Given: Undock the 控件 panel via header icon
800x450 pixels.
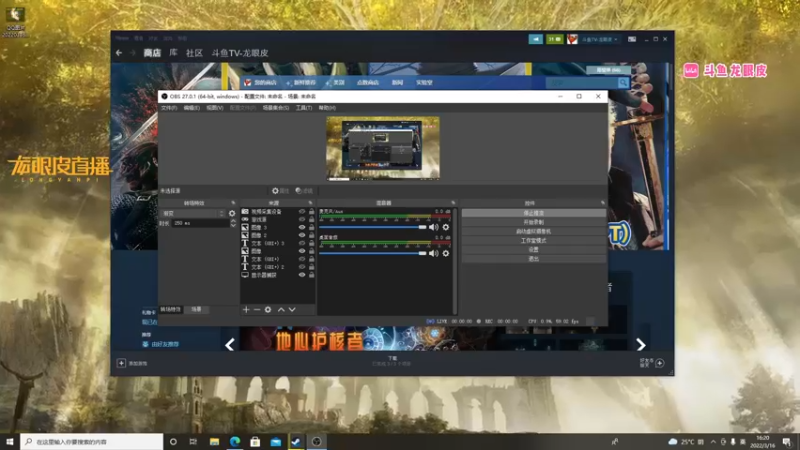Looking at the screenshot, I should point(603,203).
